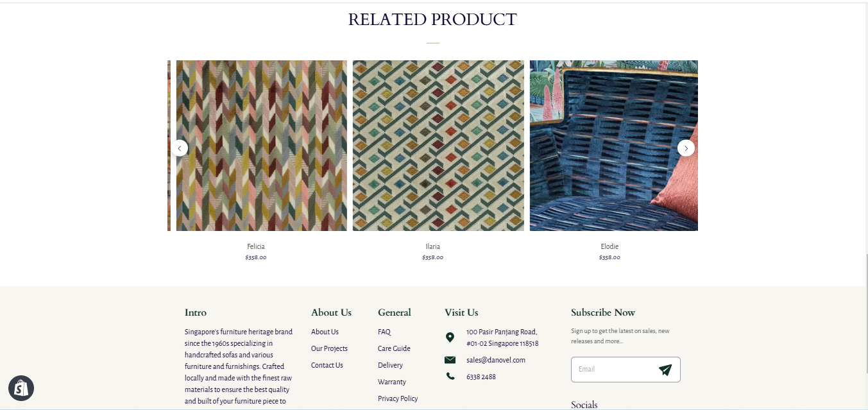
Task: Click the envelope email icon
Action: (450, 360)
